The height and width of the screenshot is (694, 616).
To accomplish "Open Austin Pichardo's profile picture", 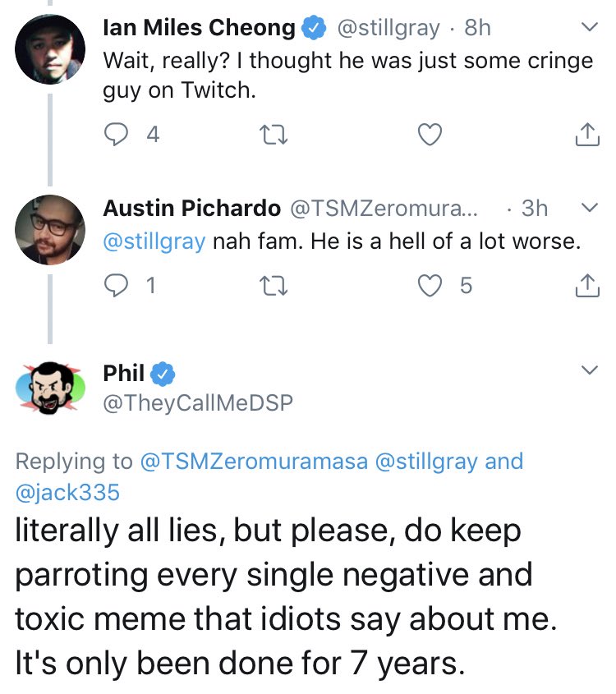I will pyautogui.click(x=50, y=230).
